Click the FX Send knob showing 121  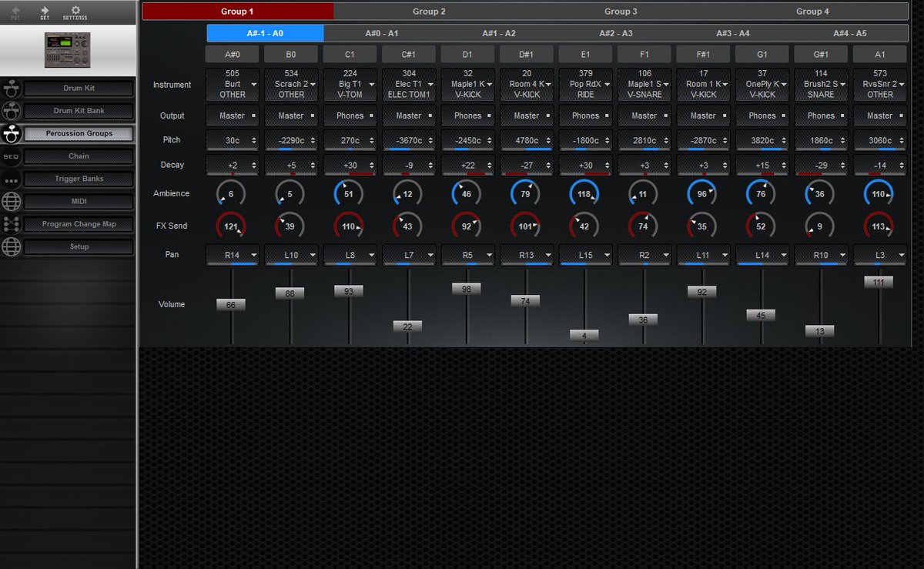[x=233, y=226]
